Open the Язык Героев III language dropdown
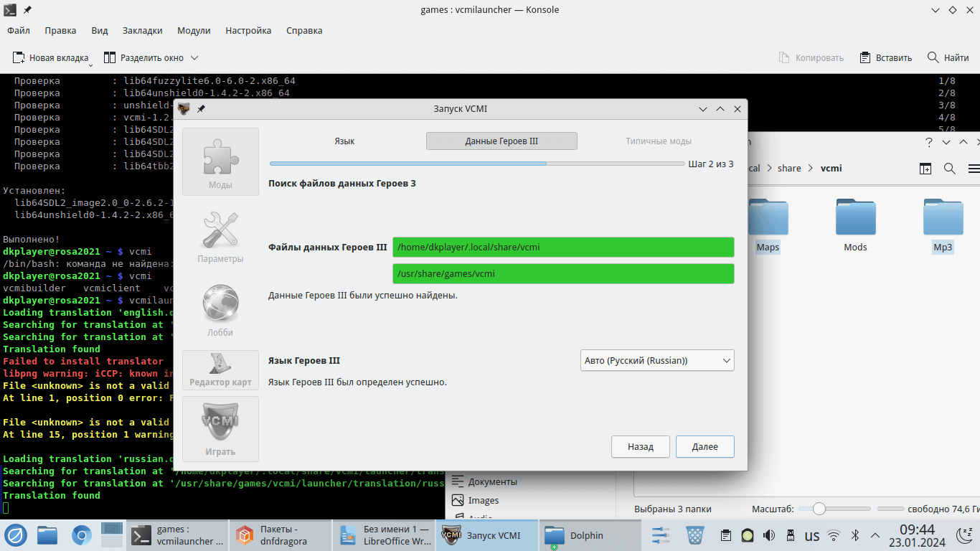This screenshot has width=980, height=551. pyautogui.click(x=656, y=360)
